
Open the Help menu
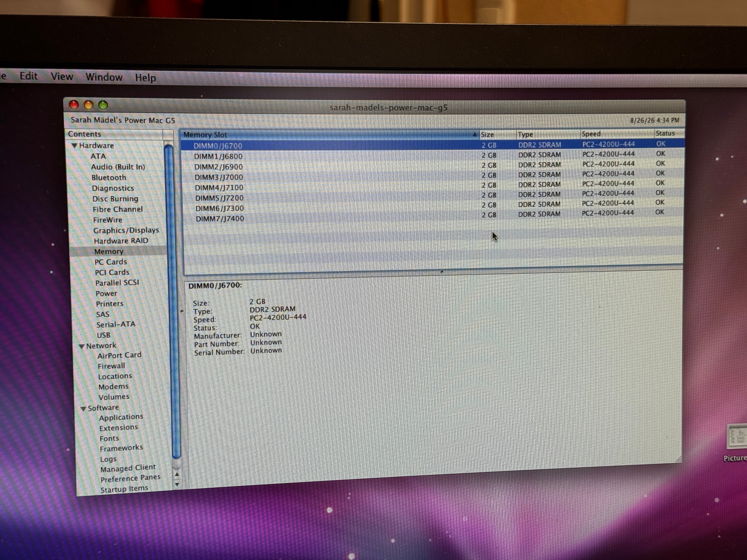(x=146, y=78)
